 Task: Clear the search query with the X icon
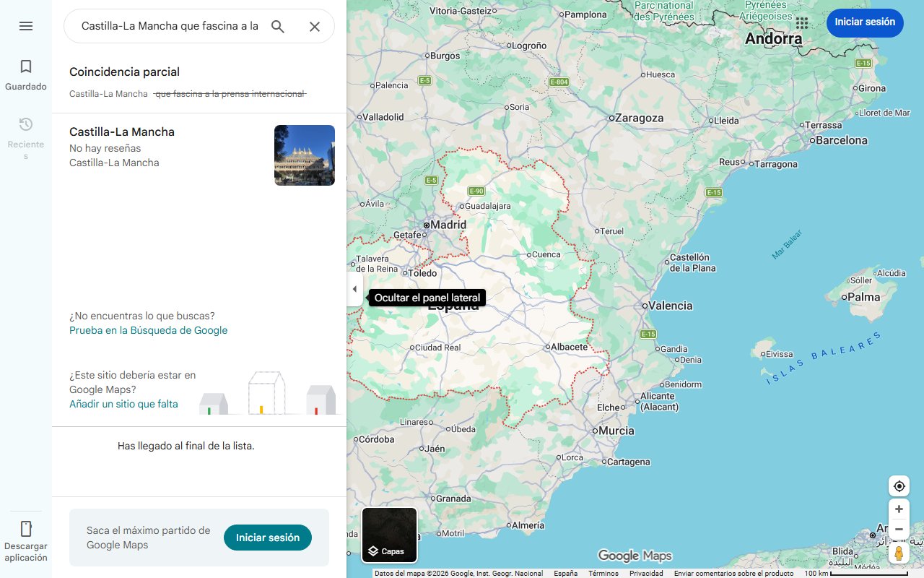(315, 26)
